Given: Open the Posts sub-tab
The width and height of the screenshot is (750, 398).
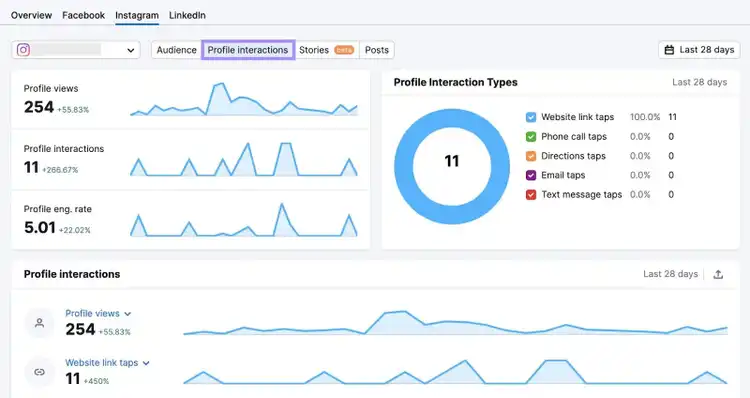Looking at the screenshot, I should [377, 50].
